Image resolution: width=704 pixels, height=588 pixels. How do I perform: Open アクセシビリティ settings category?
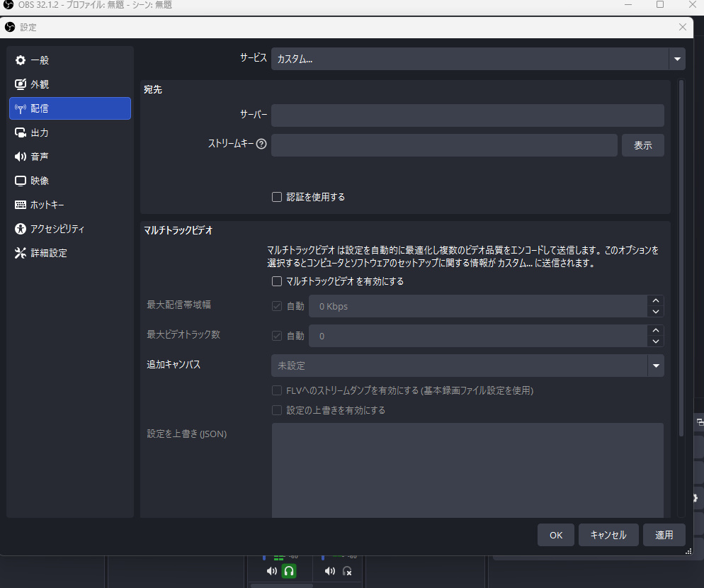pyautogui.click(x=70, y=229)
